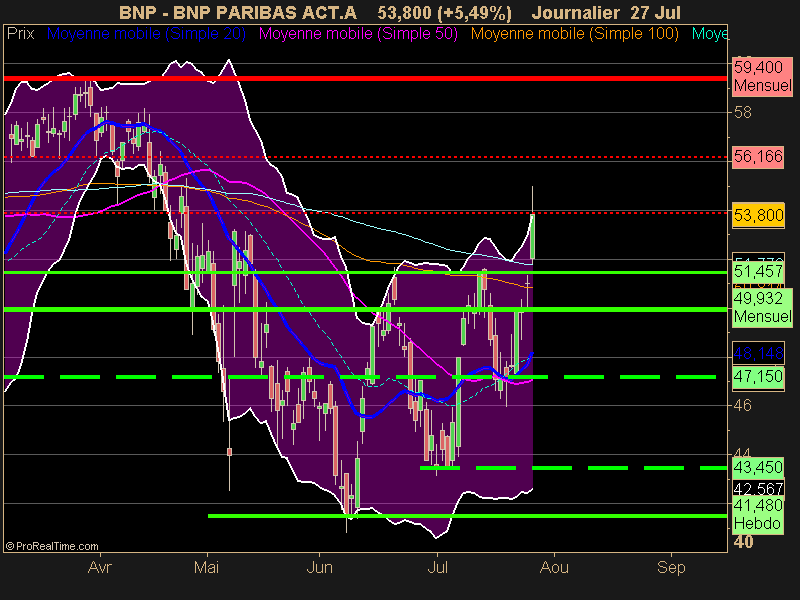Click the 47,150 support level label

point(758,377)
